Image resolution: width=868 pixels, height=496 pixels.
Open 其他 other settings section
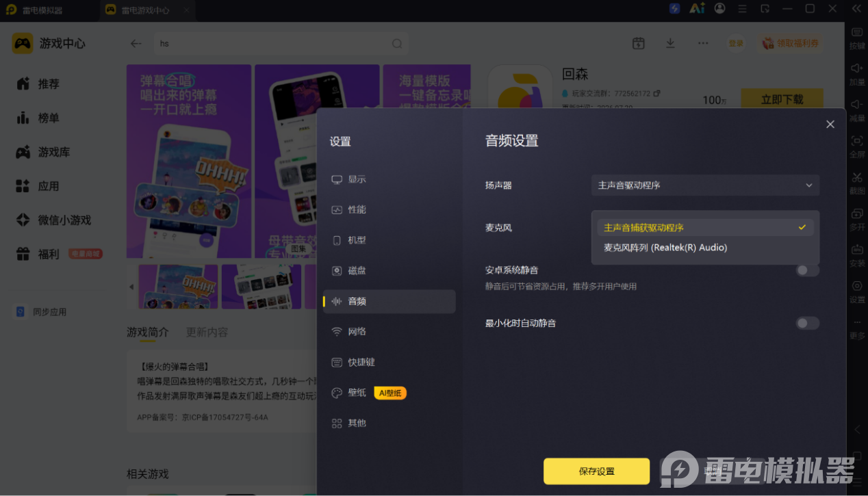click(x=389, y=423)
